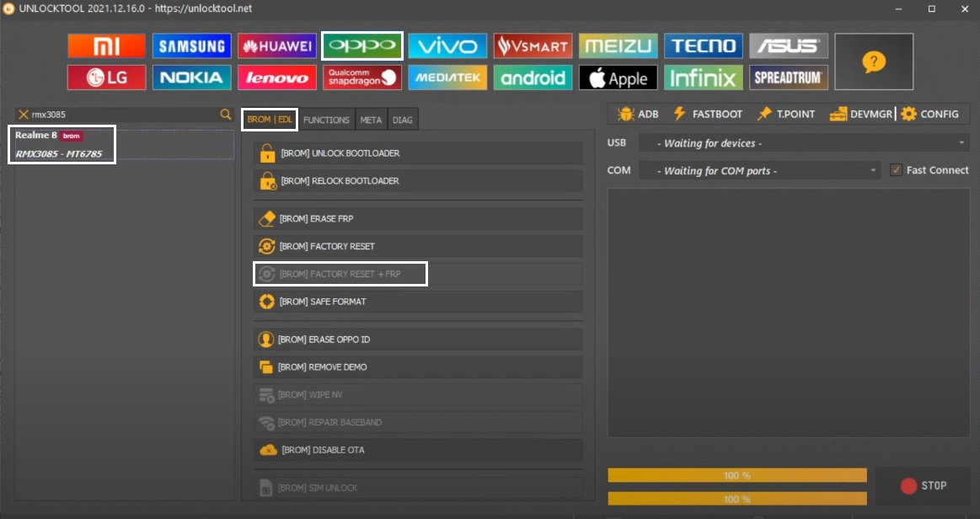Viewport: 980px width, 519px height.
Task: Select the Android brand tile
Action: pos(533,78)
